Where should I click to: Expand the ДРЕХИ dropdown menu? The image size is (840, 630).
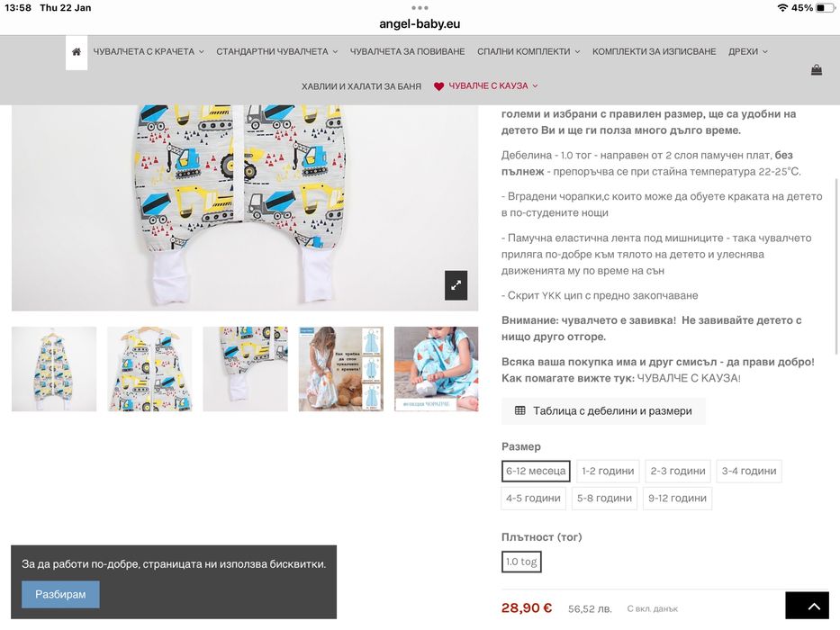[x=748, y=52]
